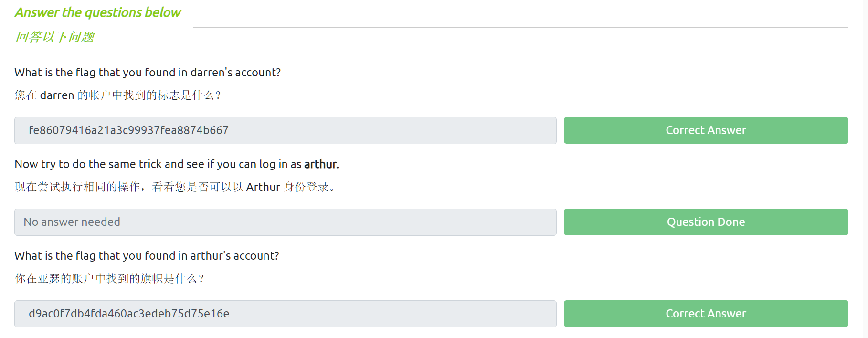
Task: Click the bold word 'arthur.'
Action: pyautogui.click(x=321, y=164)
